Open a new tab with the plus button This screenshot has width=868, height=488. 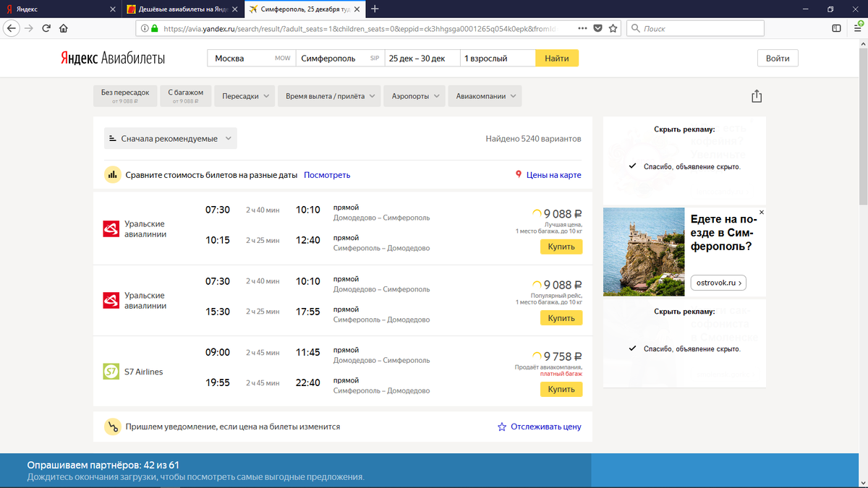coord(375,9)
